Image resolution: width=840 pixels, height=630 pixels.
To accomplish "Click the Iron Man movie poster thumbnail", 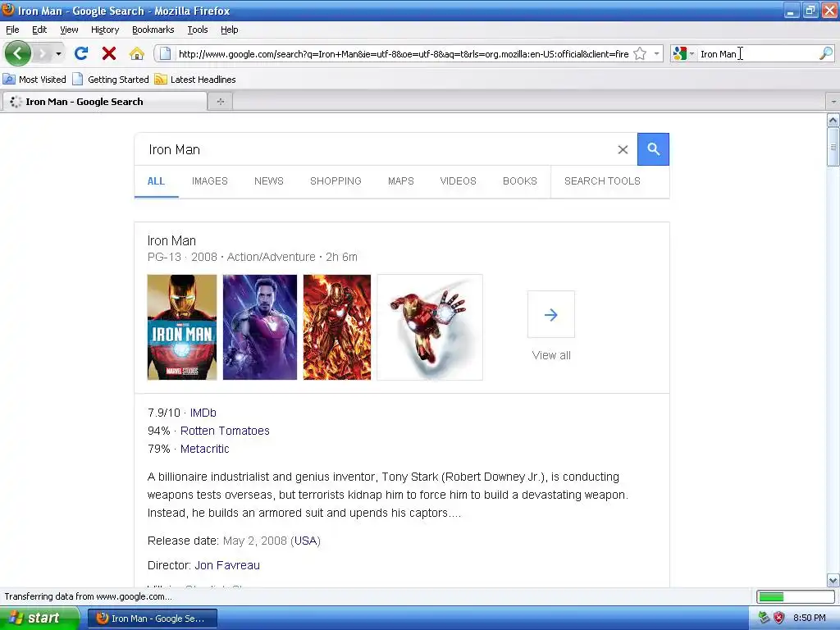I will (x=182, y=327).
